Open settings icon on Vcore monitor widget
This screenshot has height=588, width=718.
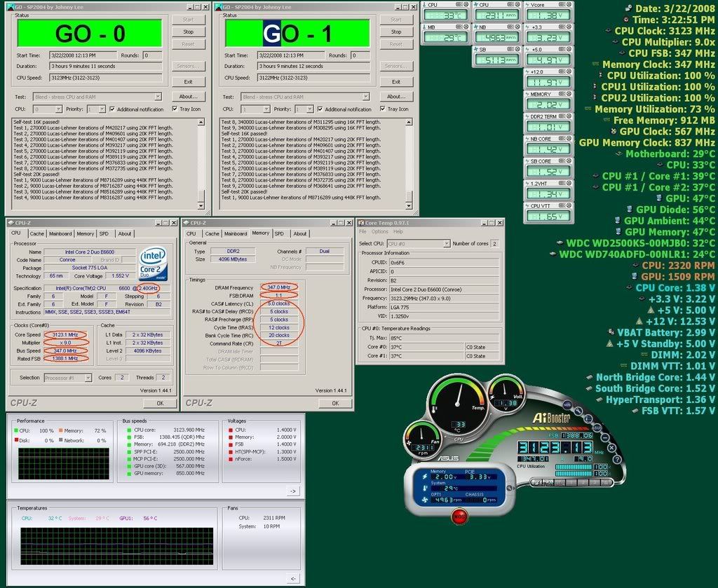click(562, 4)
